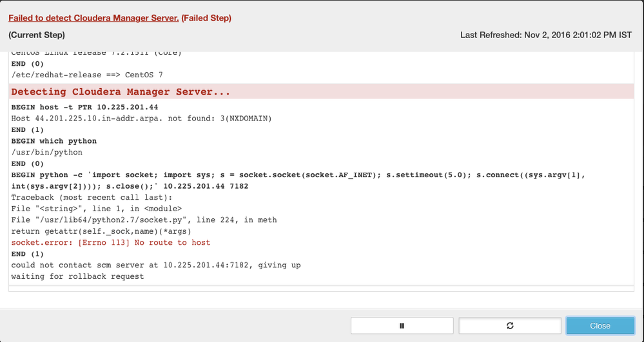The height and width of the screenshot is (342, 644).
Task: Click the socket.py line 224 traceback entry
Action: pos(144,220)
